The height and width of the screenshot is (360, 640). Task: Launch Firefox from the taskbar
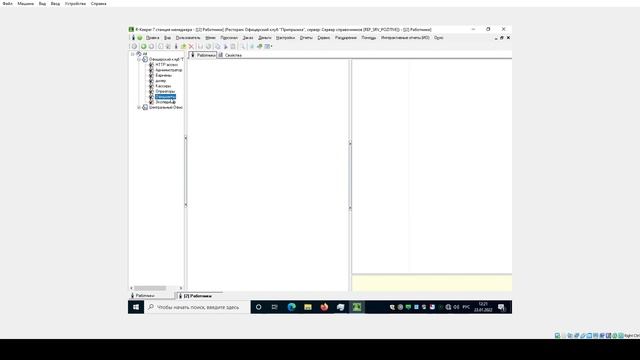pos(324,307)
